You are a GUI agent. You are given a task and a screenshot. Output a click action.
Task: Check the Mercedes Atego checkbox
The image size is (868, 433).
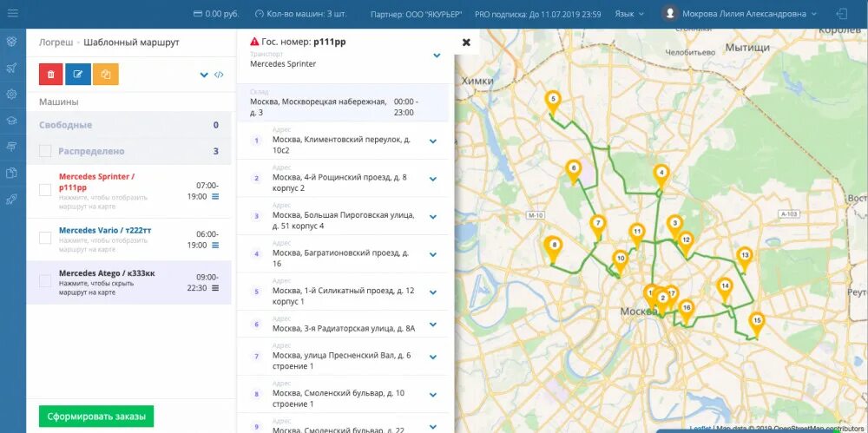pyautogui.click(x=45, y=281)
